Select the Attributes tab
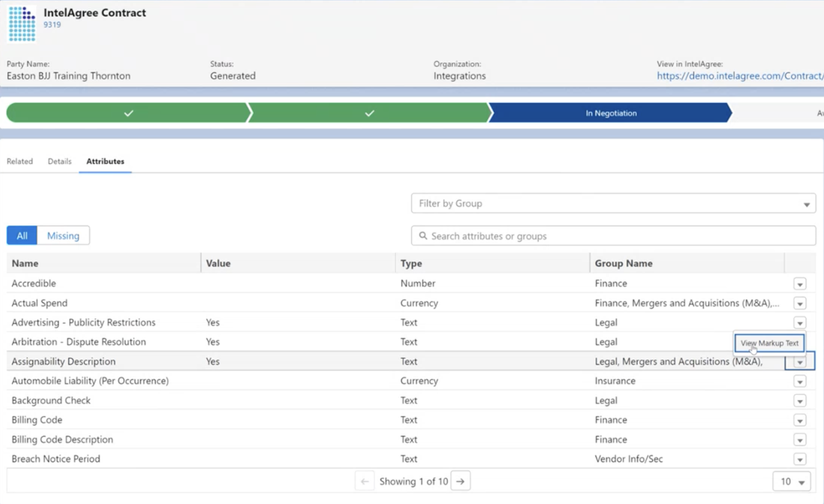 pyautogui.click(x=105, y=161)
